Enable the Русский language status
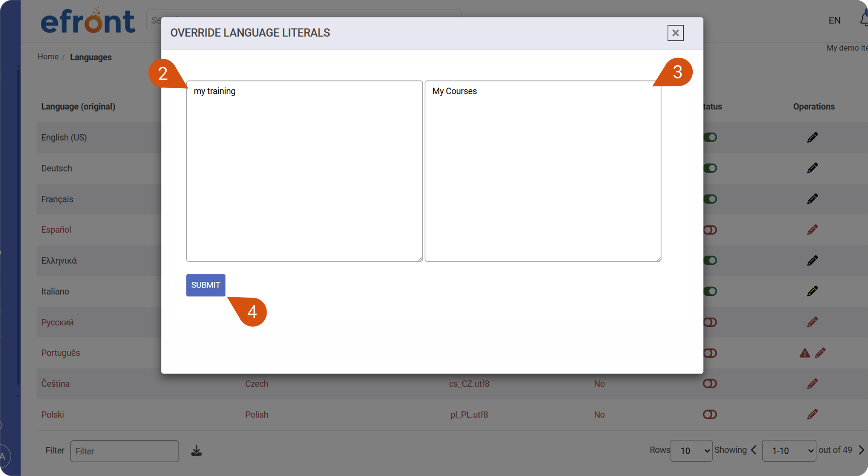The height and width of the screenshot is (476, 868). (710, 322)
